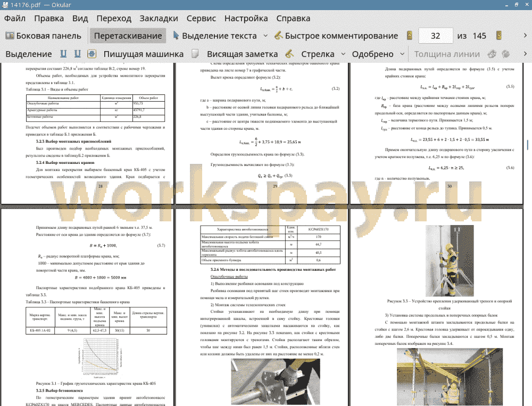Expand the Выделение текста tool dropdown

click(265, 36)
